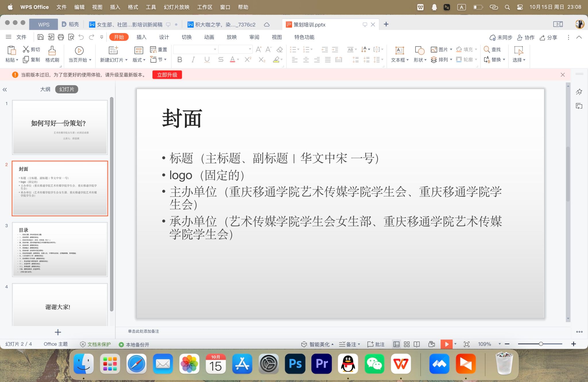Click the Cut (剪切) scissors icon
The image size is (588, 382).
click(x=26, y=49)
